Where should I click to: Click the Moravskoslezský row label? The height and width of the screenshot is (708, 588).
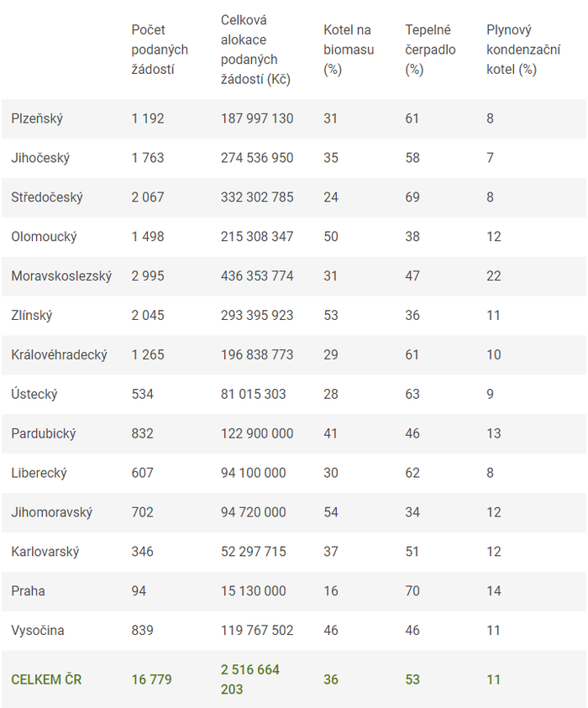pyautogui.click(x=61, y=276)
